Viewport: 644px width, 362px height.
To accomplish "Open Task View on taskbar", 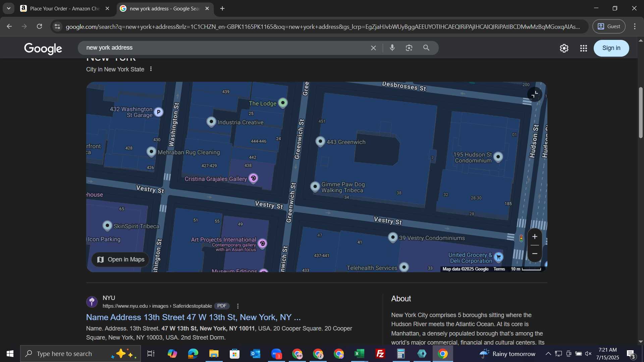I will tap(151, 354).
